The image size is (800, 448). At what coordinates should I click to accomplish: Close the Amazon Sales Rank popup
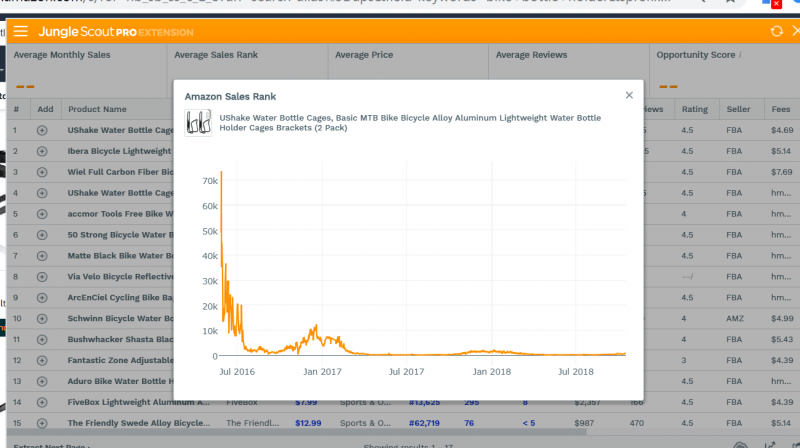point(629,95)
